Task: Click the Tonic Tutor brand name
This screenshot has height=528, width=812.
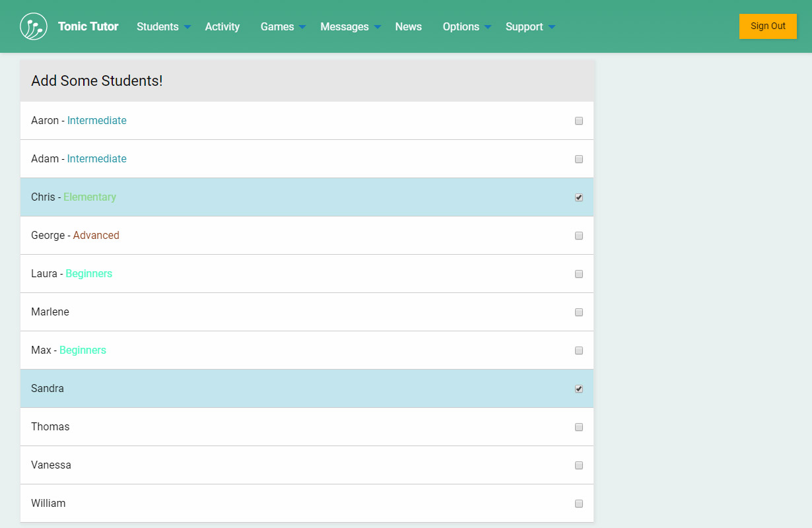Action: pos(88,26)
